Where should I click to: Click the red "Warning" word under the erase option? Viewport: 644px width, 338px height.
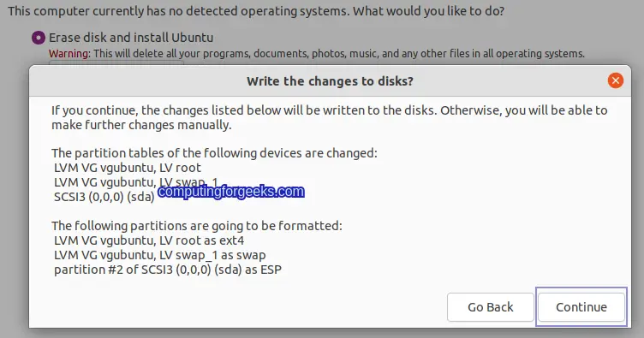[x=69, y=54]
